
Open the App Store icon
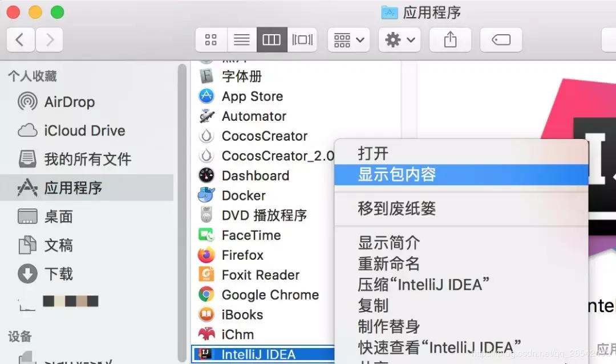[x=205, y=96]
